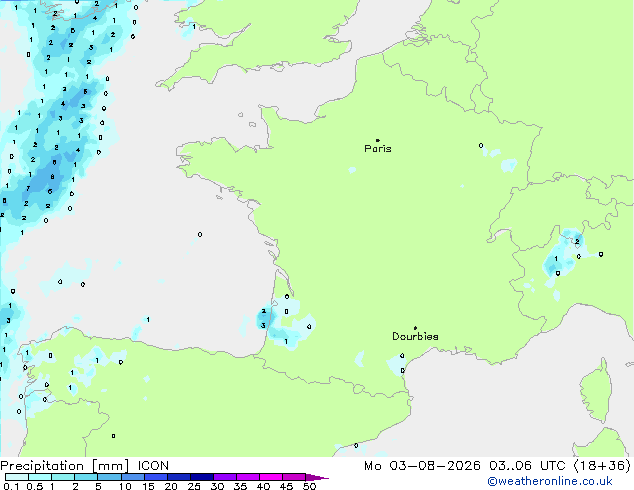Click the legend label '20'

click(171, 486)
